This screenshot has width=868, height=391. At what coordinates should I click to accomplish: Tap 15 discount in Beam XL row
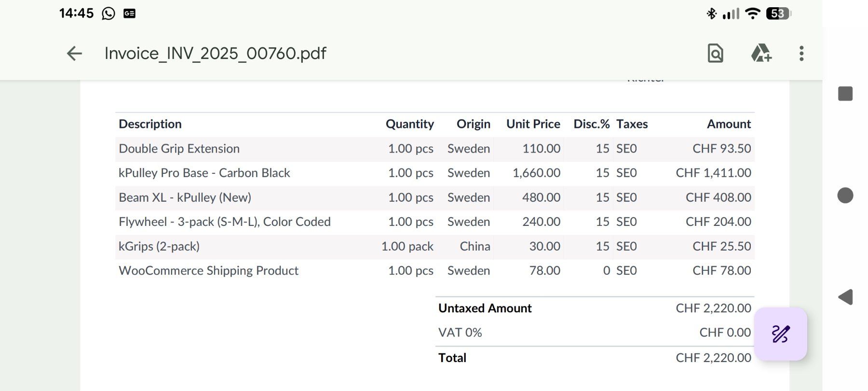pyautogui.click(x=603, y=197)
